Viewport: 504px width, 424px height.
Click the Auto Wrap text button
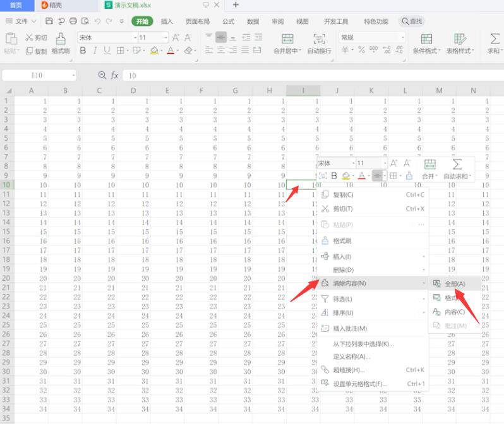click(319, 44)
